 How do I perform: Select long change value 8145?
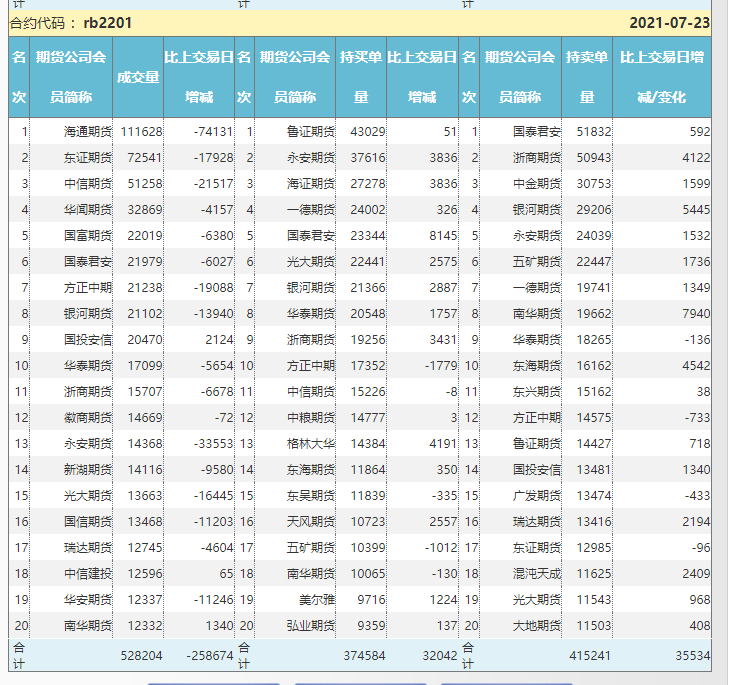pyautogui.click(x=443, y=236)
